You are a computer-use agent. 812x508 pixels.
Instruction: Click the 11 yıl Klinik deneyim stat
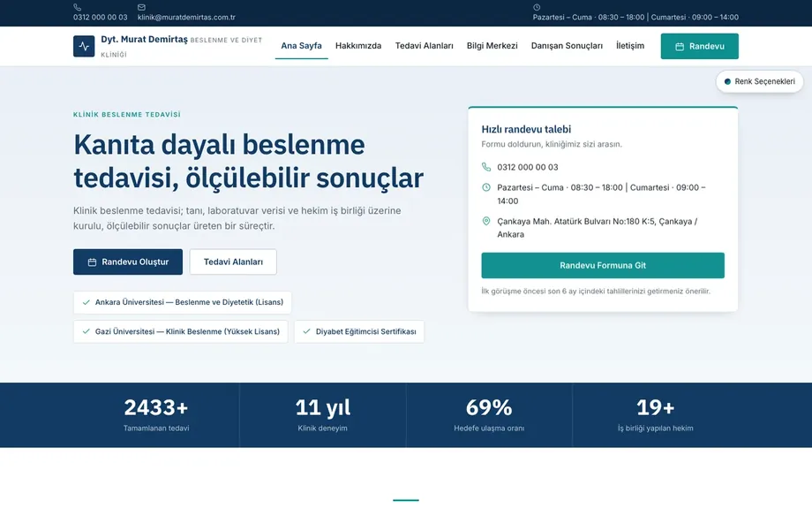[323, 414]
